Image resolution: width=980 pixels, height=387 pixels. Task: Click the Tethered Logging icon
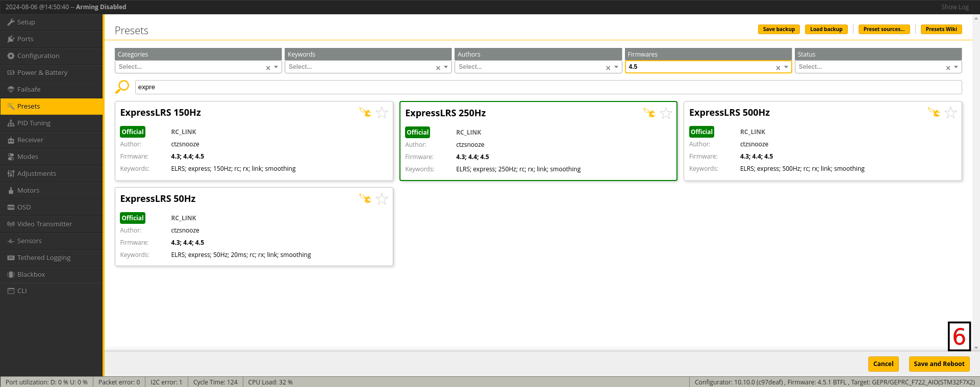coord(11,257)
